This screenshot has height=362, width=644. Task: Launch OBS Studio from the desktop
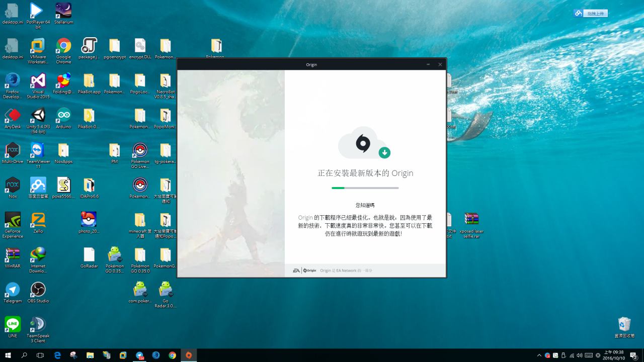coord(38,292)
